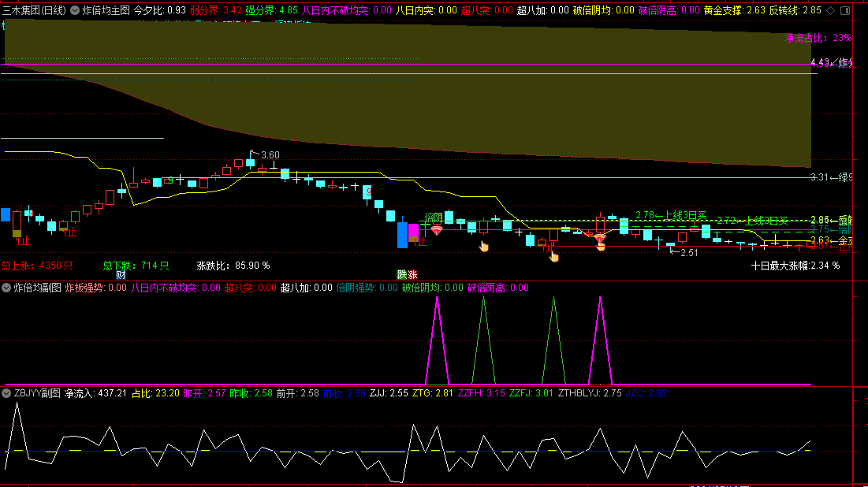Viewport: 868px width, 487px height.
Task: Click the magenta candle beside the blue bar
Action: pyautogui.click(x=413, y=232)
